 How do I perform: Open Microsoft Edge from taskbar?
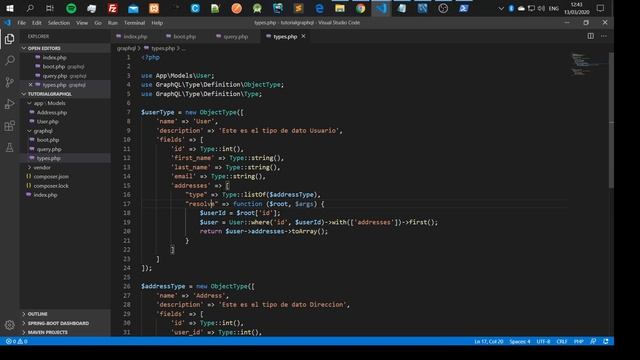click(x=319, y=8)
